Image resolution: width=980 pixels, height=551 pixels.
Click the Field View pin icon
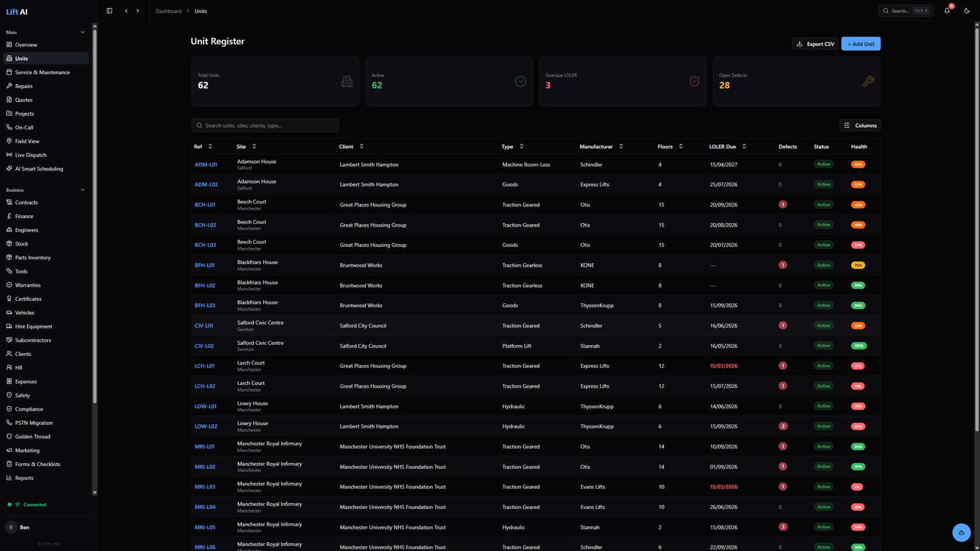click(9, 141)
